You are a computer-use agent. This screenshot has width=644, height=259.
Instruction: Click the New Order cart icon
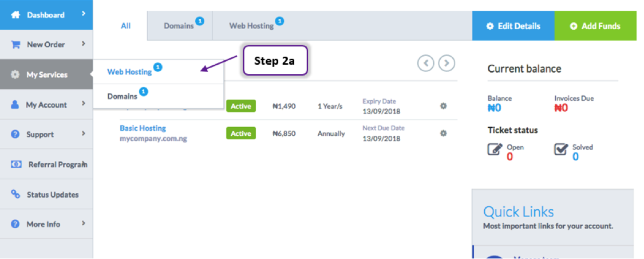coord(15,45)
